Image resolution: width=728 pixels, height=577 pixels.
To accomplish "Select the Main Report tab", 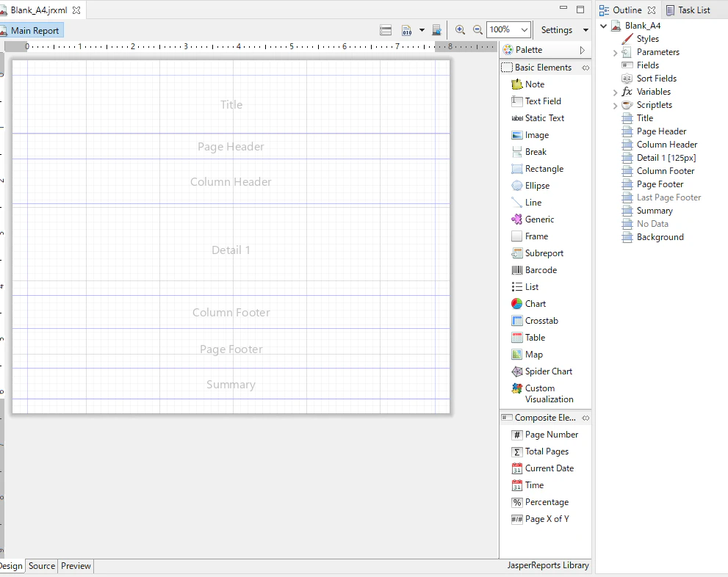I will point(31,31).
